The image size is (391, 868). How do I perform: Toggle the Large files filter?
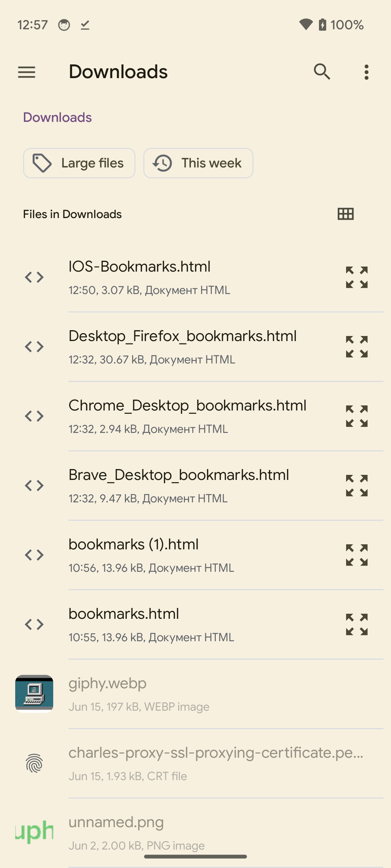[79, 163]
